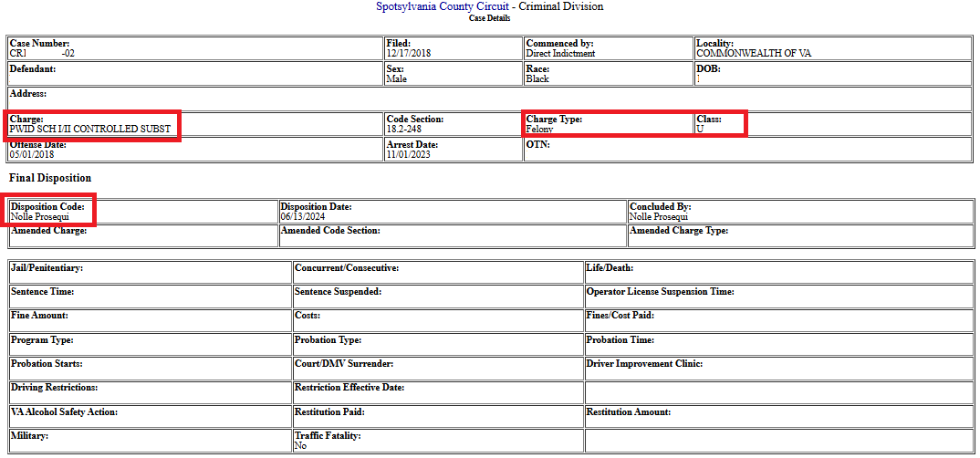Click the Concurrent/Consecutive label
The image size is (980, 458).
point(347,267)
